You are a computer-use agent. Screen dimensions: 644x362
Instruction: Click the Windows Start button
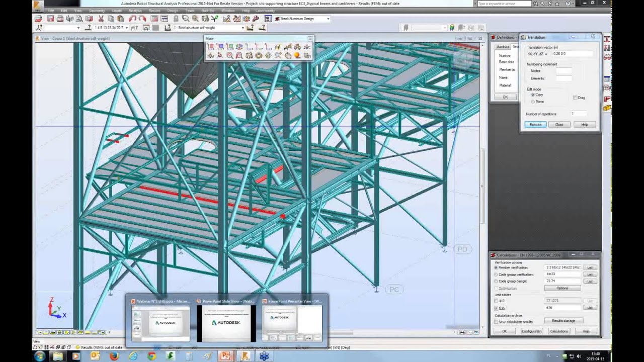point(39,355)
